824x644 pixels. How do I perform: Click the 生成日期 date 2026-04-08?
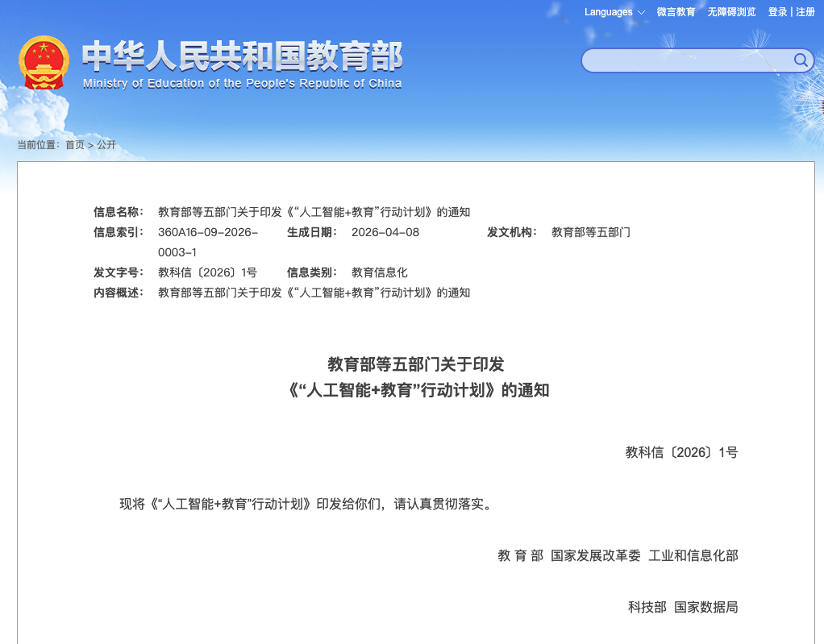(x=385, y=232)
